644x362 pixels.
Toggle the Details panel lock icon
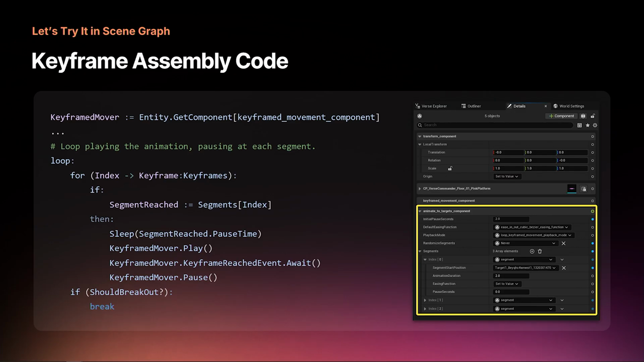tap(593, 116)
